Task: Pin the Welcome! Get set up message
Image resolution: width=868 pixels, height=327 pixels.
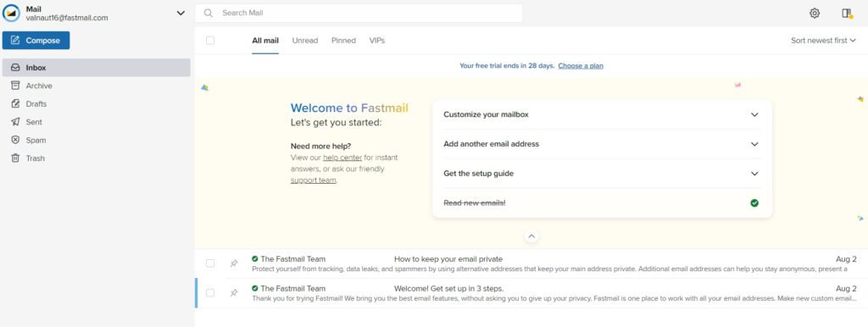Action: pos(234,293)
